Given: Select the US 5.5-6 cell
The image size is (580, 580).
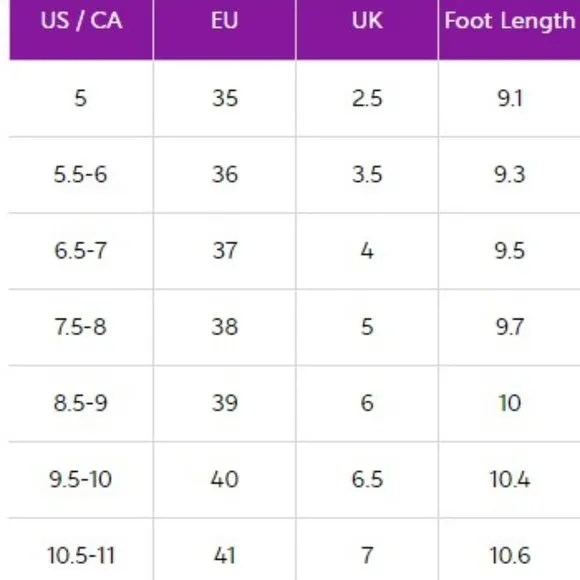Looking at the screenshot, I should coord(81,175).
